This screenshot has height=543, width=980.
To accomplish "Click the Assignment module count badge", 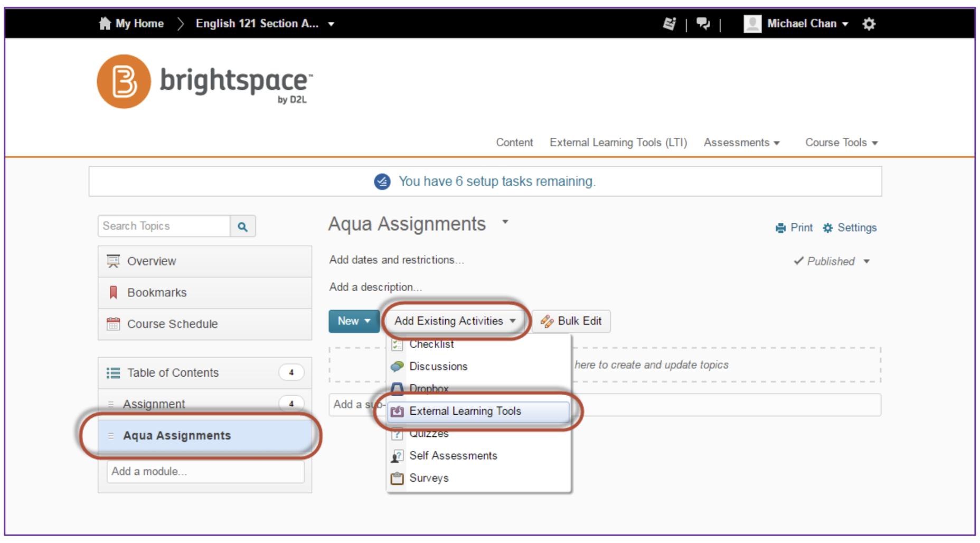I will 291,404.
